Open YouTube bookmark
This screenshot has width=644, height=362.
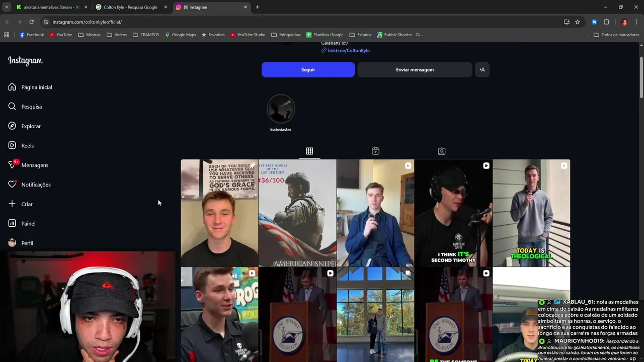61,35
